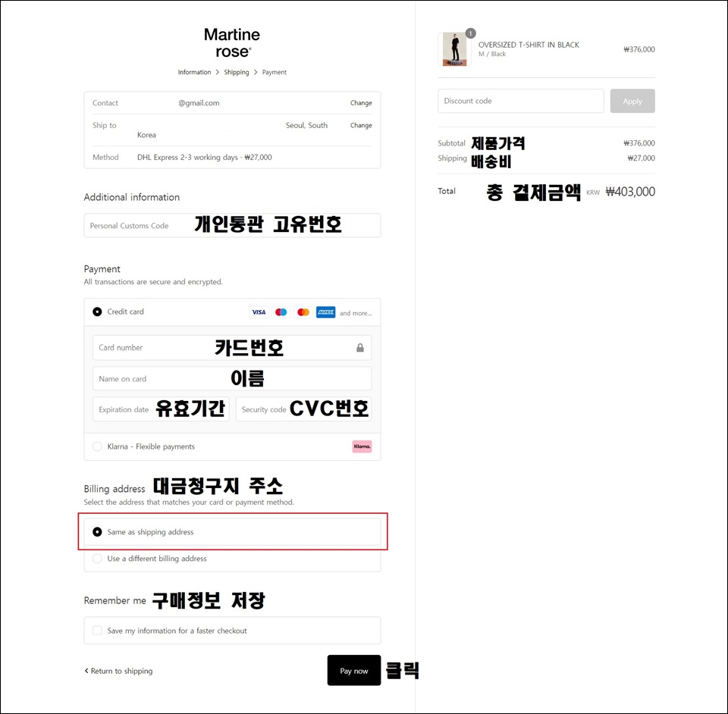Click the OVERSIZED T-SHIRT IN BLACK title
This screenshot has height=714, width=728.
tap(529, 45)
